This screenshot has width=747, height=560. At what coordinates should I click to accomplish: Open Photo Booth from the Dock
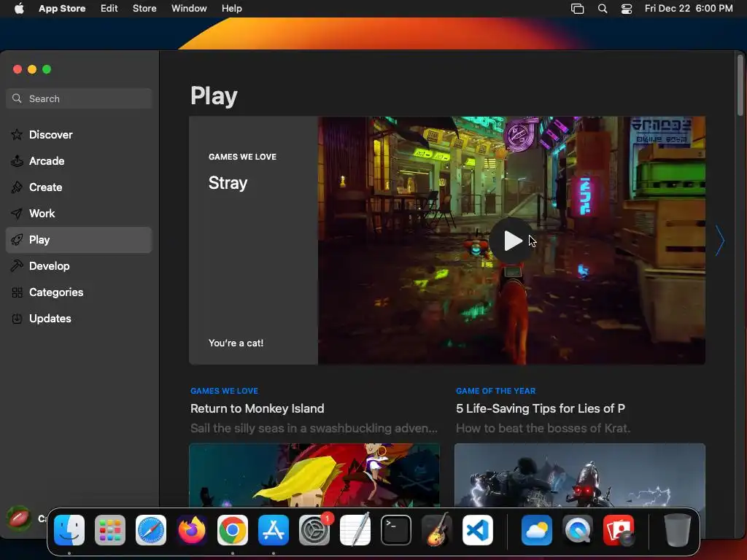coord(619,530)
